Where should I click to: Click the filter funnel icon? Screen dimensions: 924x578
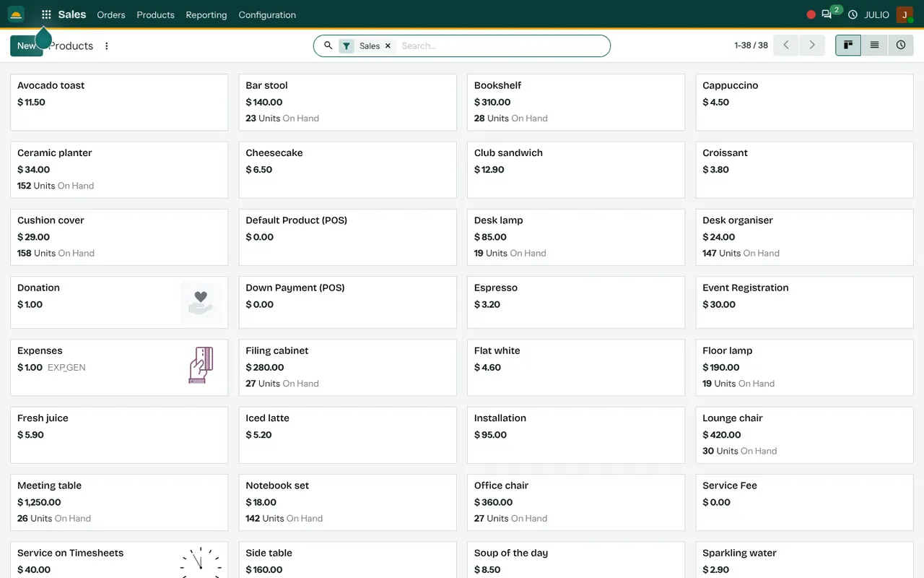(x=346, y=46)
